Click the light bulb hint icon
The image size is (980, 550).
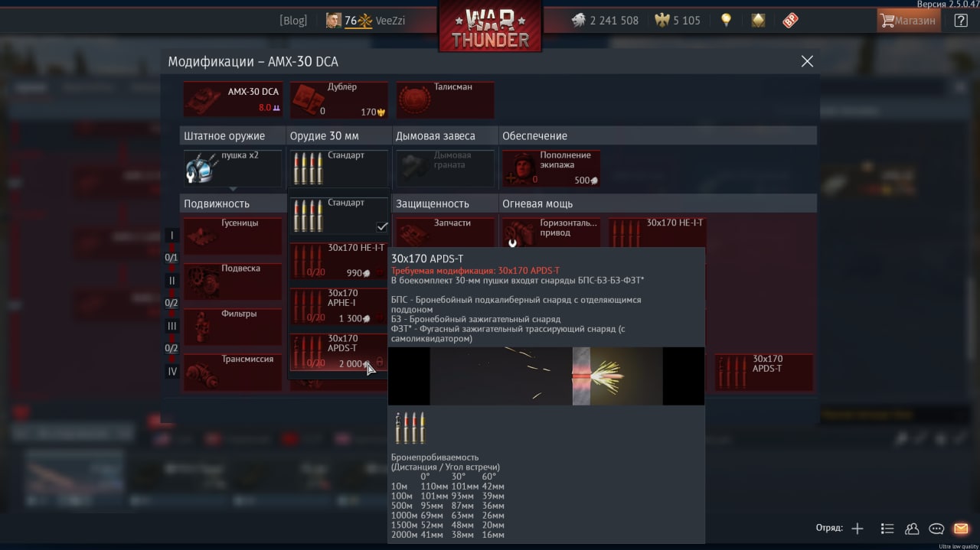coord(726,21)
